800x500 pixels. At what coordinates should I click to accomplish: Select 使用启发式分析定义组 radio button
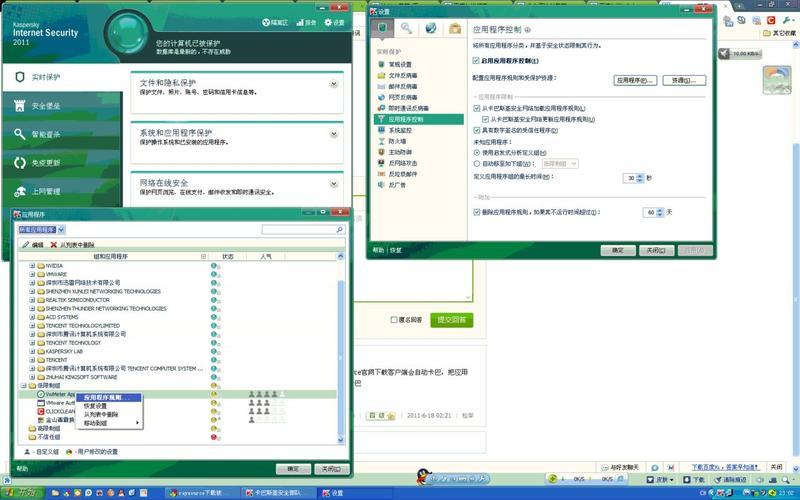point(477,153)
